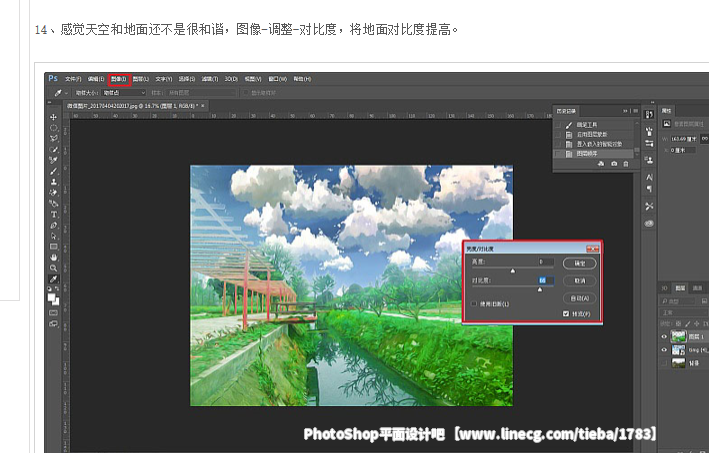712x453 pixels.
Task: Open the History panel flyout menu icon
Action: tap(636, 111)
